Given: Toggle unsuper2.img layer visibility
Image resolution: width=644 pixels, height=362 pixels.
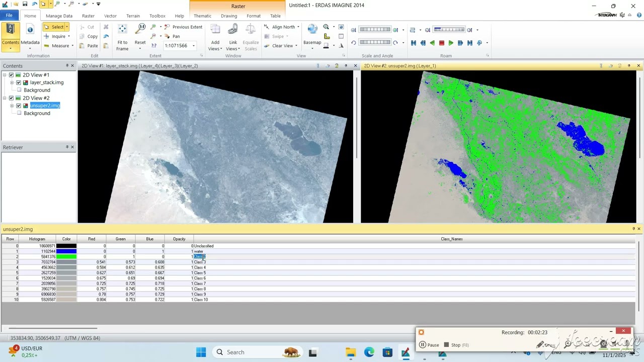Looking at the screenshot, I should (19, 106).
